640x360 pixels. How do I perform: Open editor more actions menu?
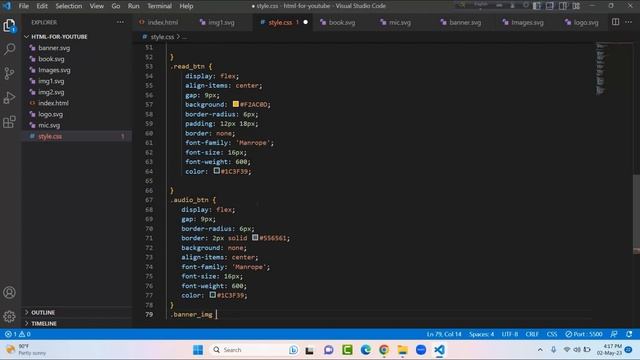(x=629, y=22)
